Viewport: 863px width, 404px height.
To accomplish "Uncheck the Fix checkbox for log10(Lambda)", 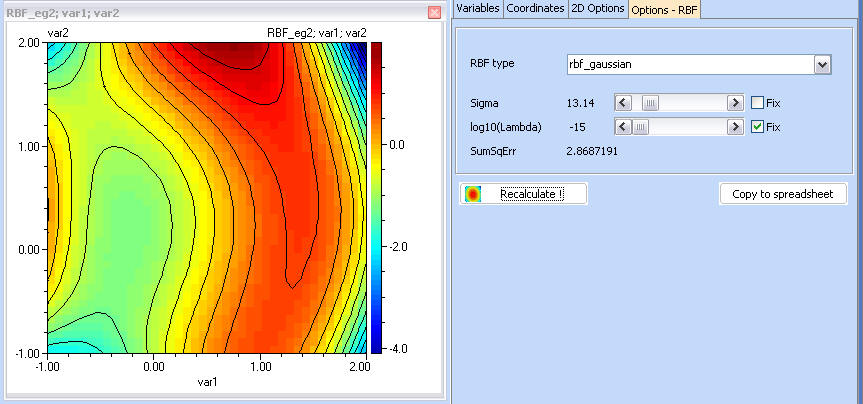I will coord(757,127).
